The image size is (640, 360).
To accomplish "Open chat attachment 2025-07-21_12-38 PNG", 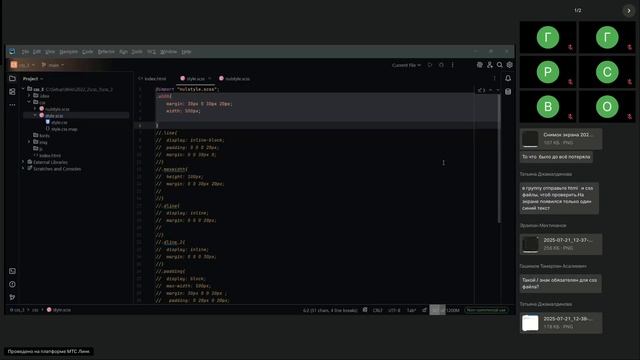I will (561, 322).
